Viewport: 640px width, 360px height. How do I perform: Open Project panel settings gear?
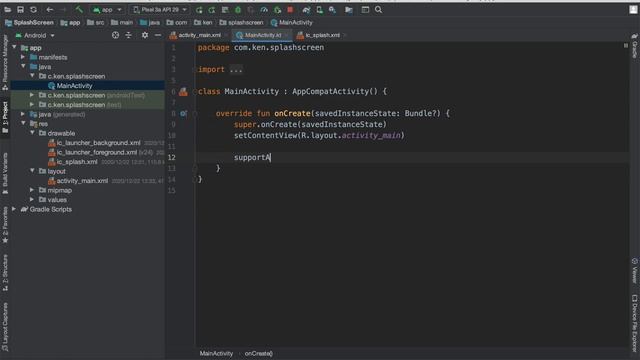[145, 36]
